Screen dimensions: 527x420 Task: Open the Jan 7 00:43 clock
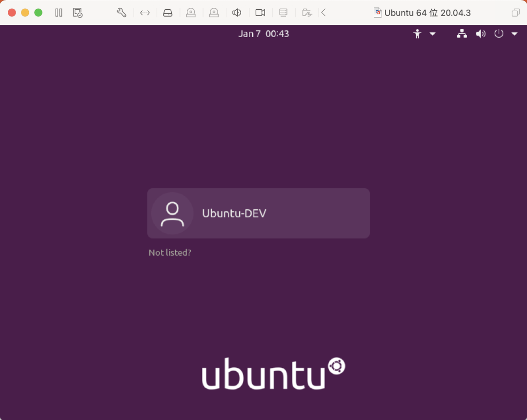tap(263, 34)
